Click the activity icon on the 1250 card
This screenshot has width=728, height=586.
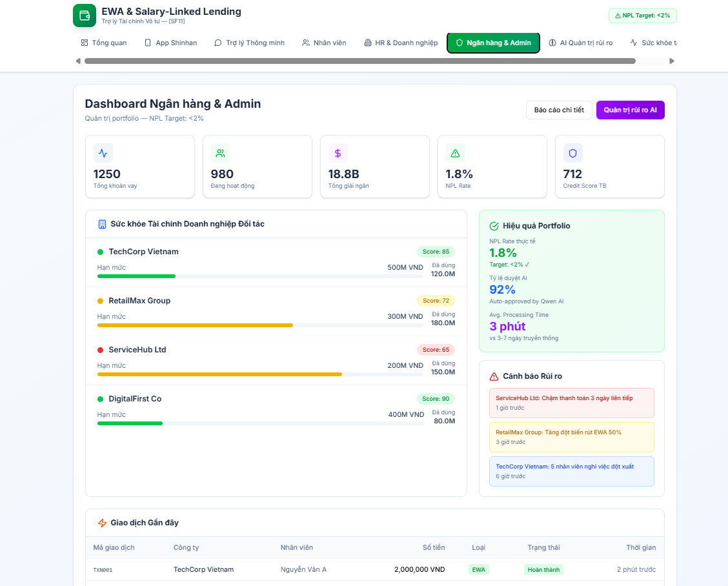pos(103,153)
